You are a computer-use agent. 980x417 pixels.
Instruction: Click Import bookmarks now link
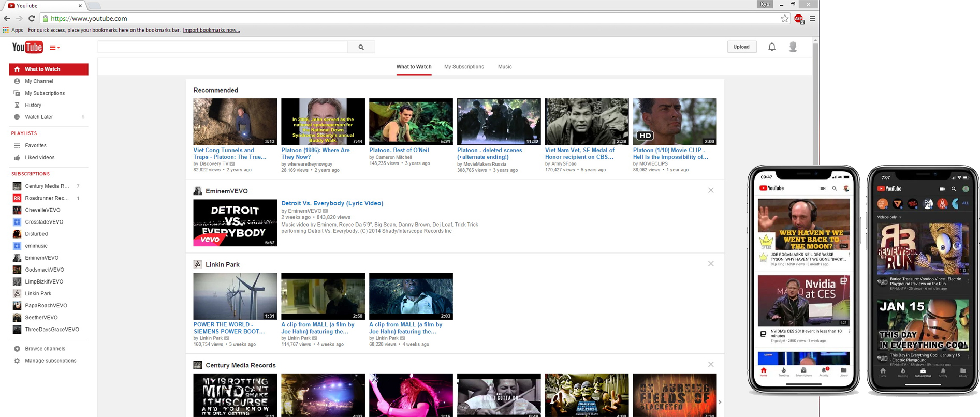click(x=211, y=30)
